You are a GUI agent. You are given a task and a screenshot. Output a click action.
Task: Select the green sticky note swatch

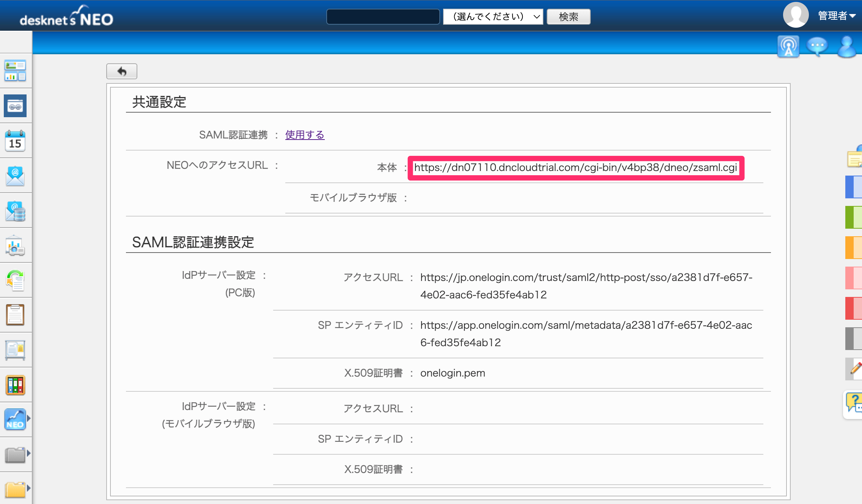(x=854, y=217)
